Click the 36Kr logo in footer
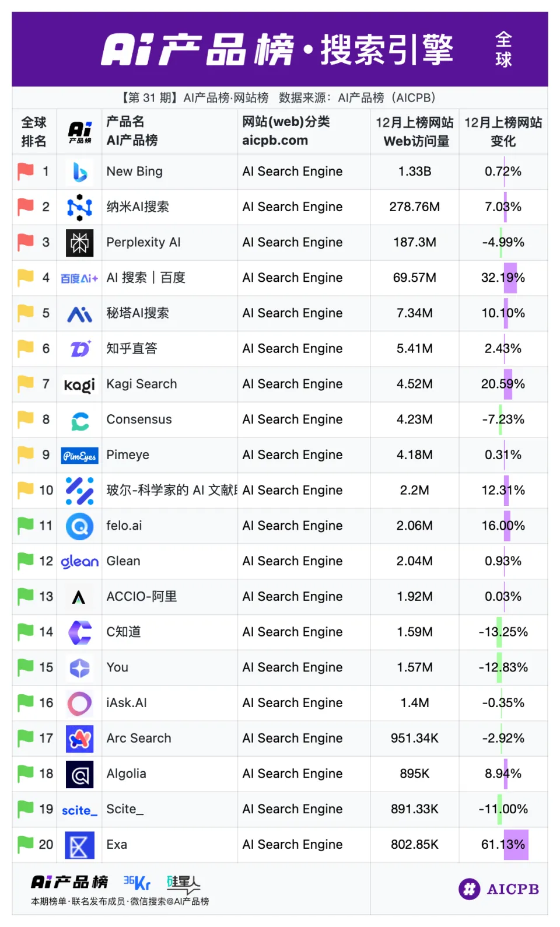Screen dimensions: 560x927 pos(137,883)
